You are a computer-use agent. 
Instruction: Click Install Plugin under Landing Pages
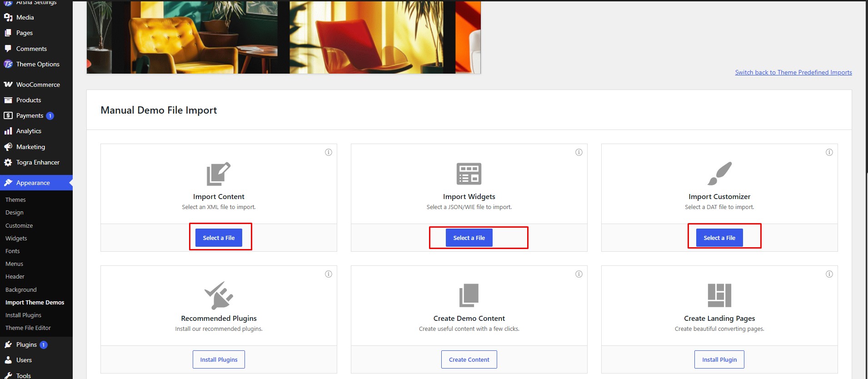point(719,359)
